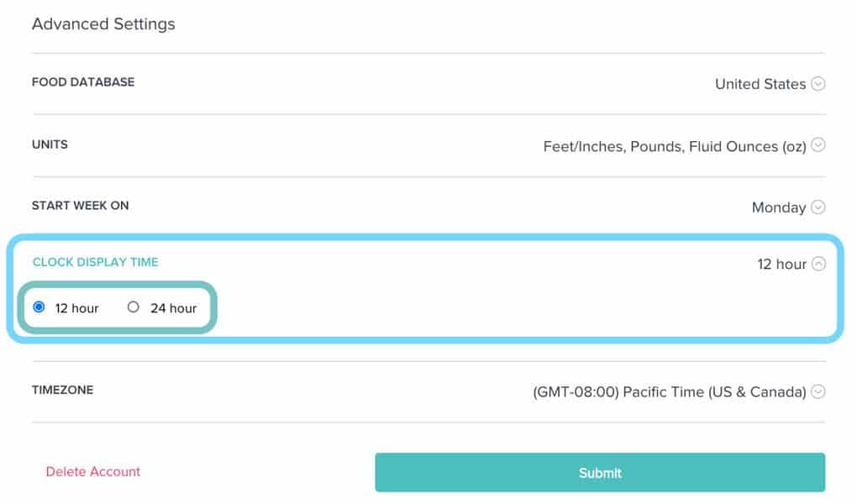This screenshot has width=857, height=504.
Task: Click the chevron icon next to United States
Action: click(818, 84)
